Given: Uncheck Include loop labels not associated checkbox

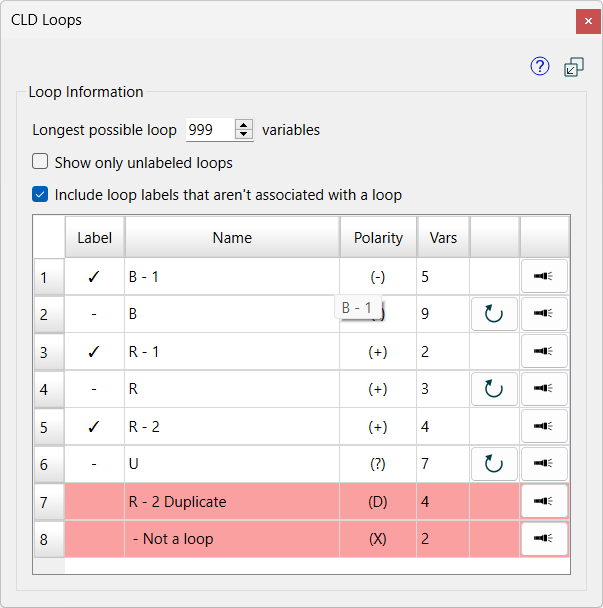Looking at the screenshot, I should 41,195.
